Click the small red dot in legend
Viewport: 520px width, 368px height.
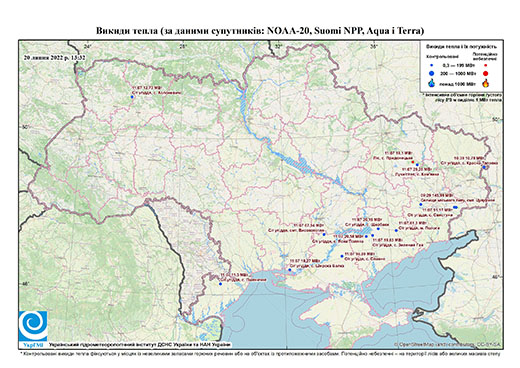point(486,65)
